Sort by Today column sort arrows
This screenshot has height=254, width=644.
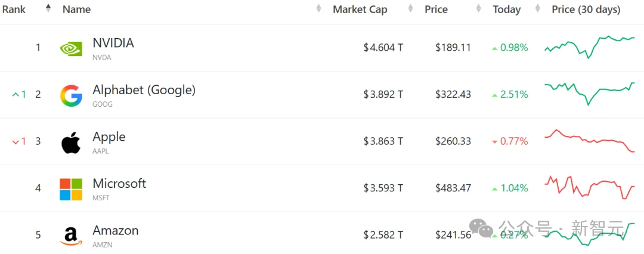click(538, 9)
